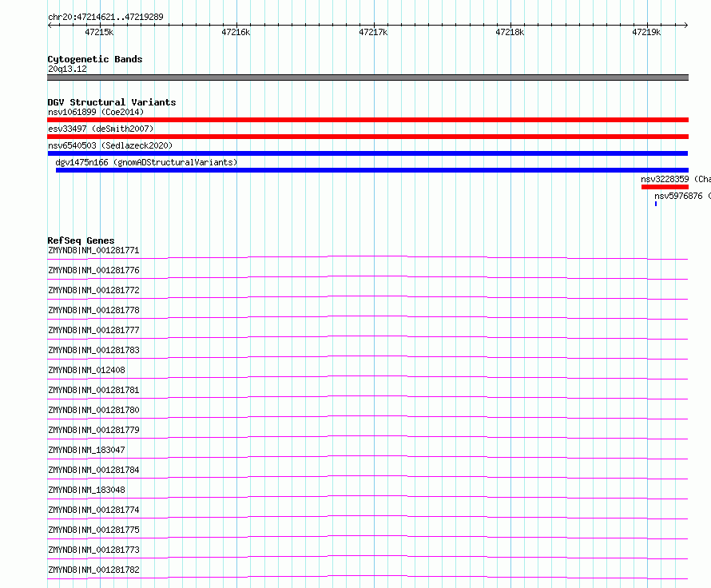Viewport: 711px width, 588px height.
Task: Select transcript ZMYND8|NM_001281777
Action: click(93, 330)
